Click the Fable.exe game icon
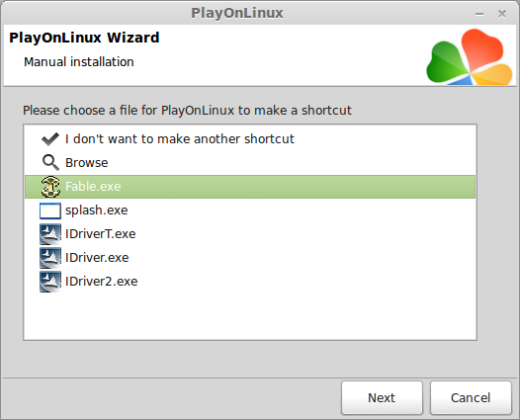This screenshot has height=420, width=520. pyautogui.click(x=50, y=187)
